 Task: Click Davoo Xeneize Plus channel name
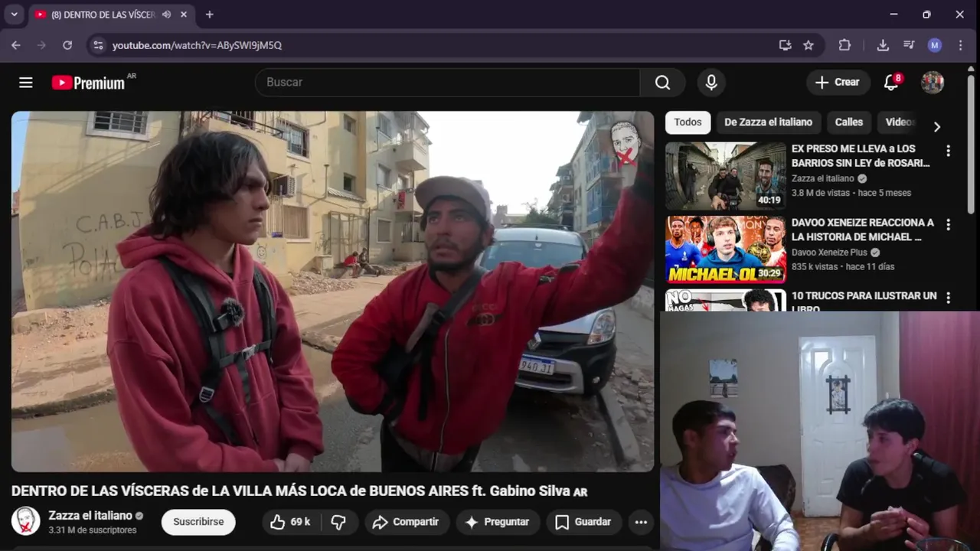pyautogui.click(x=831, y=252)
